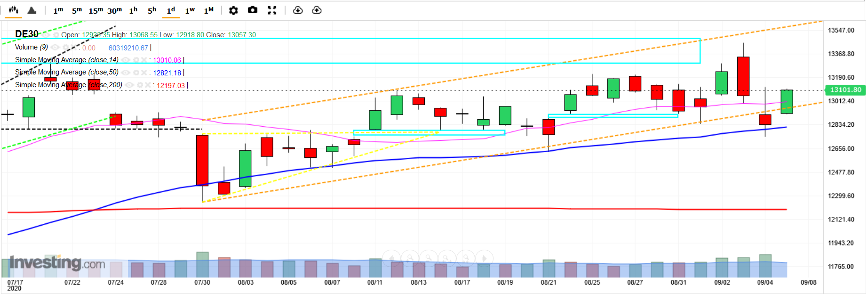This screenshot has height=294, width=868.
Task: Click the cloud download (load chart) icon
Action: (x=298, y=10)
